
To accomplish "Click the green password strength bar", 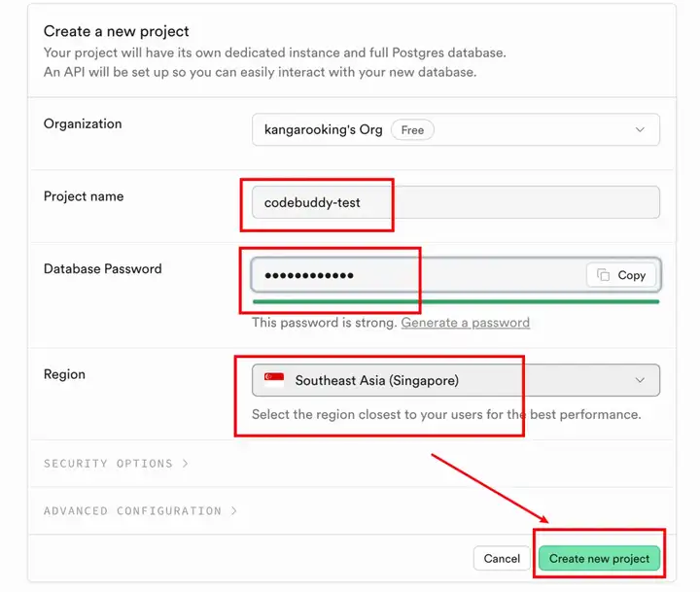I will click(x=455, y=301).
